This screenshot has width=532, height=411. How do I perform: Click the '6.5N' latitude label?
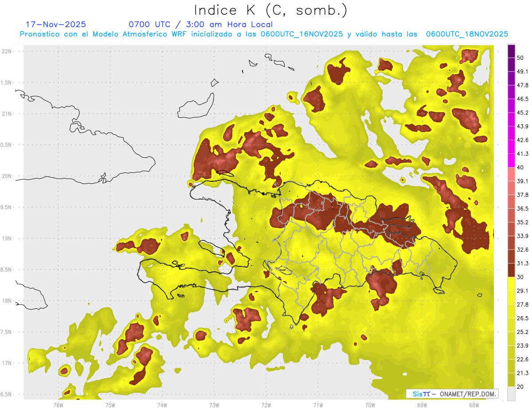[6, 394]
